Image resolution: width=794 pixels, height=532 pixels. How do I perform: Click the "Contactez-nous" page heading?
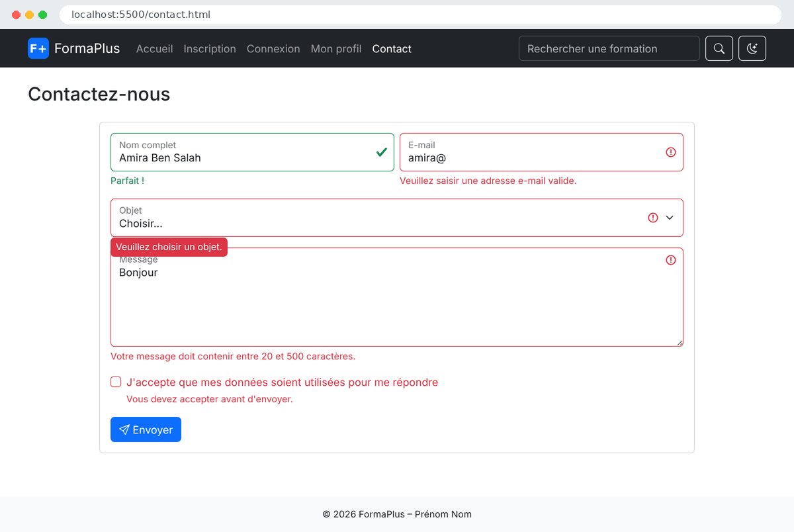pyautogui.click(x=99, y=94)
